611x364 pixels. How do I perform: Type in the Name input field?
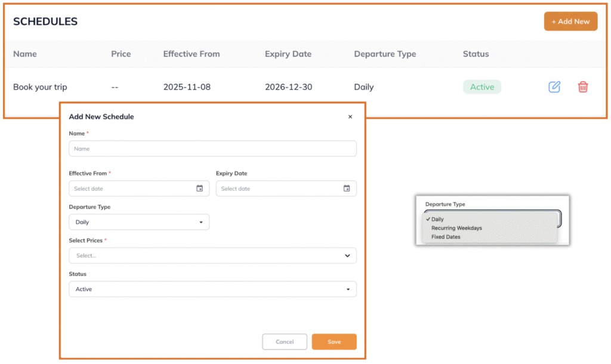tap(212, 149)
